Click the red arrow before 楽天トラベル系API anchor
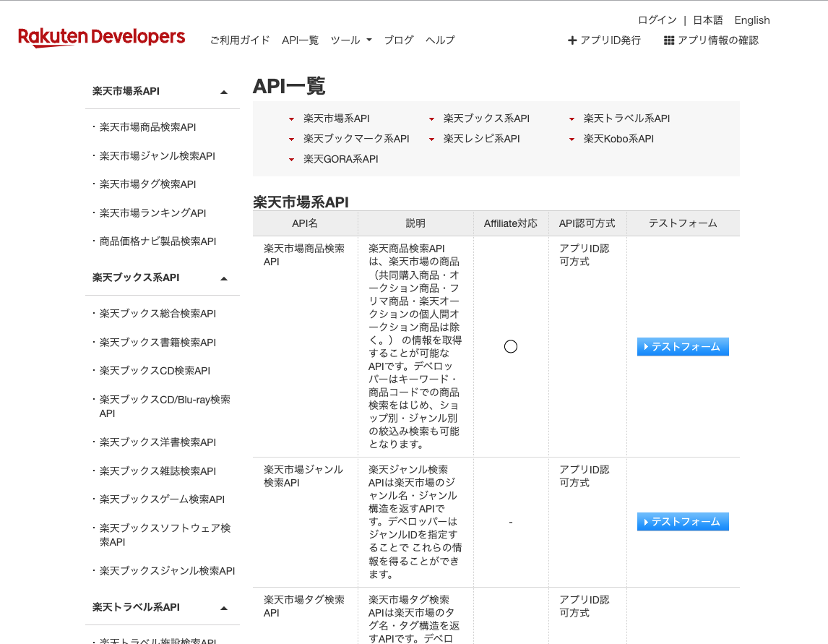 (x=572, y=119)
